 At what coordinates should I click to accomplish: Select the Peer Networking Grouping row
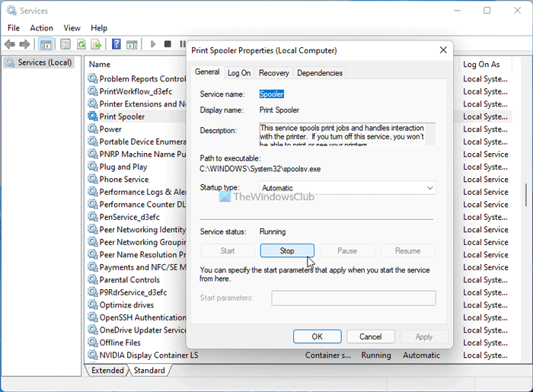pos(136,242)
